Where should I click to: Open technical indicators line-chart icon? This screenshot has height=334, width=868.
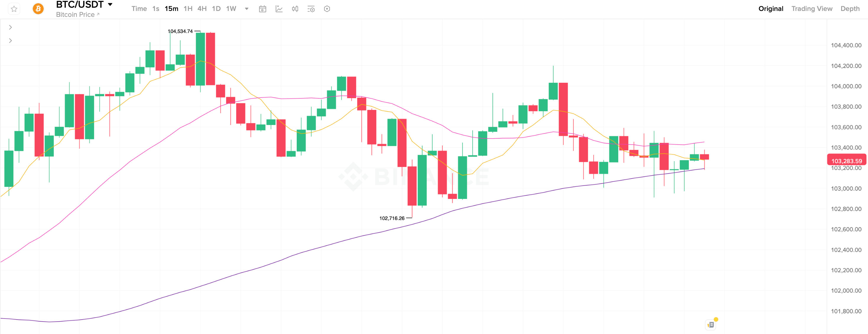279,9
